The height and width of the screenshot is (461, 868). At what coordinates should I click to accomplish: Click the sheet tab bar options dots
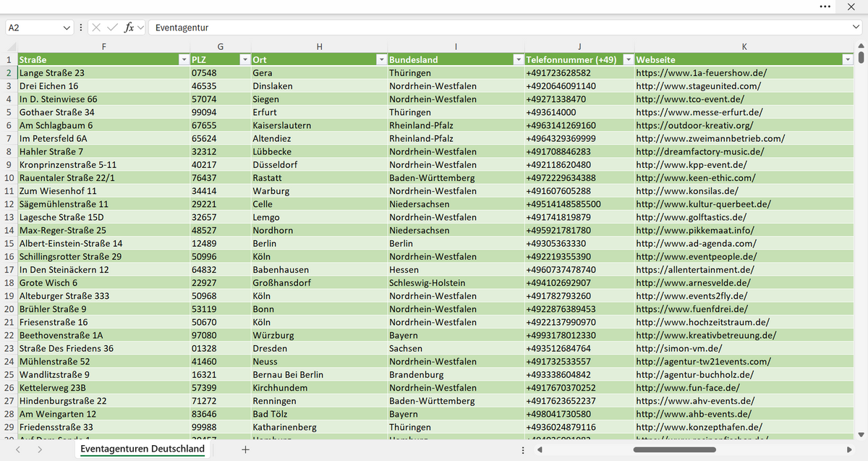[x=523, y=450]
